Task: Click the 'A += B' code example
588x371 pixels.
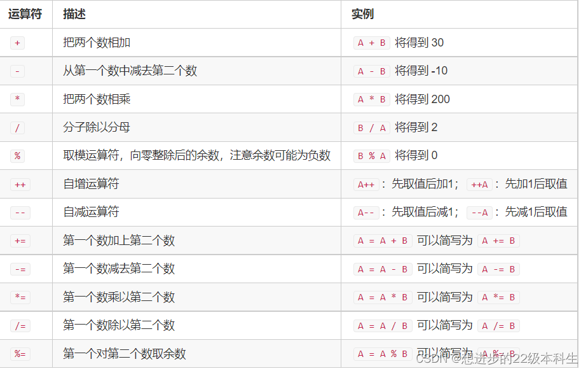Action: pos(499,241)
